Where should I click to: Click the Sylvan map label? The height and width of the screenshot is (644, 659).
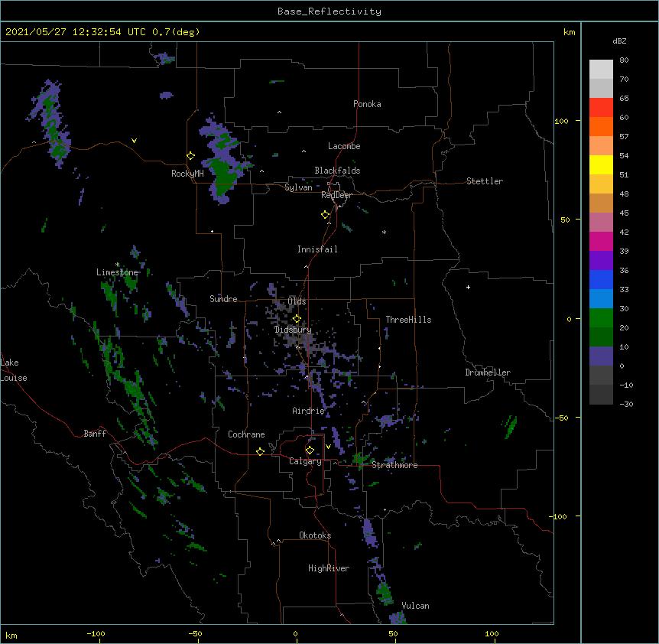[298, 187]
